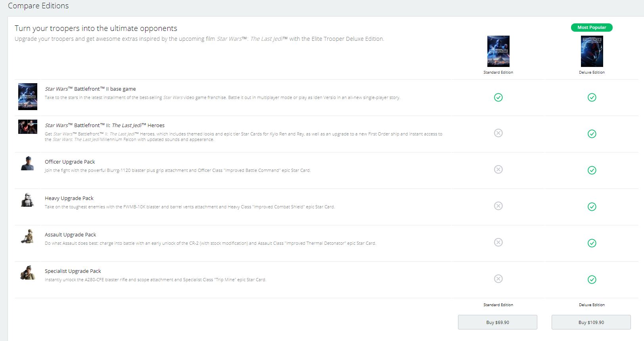Click the Standard Edition cover art thumbnail
The width and height of the screenshot is (644, 341).
[x=498, y=51]
